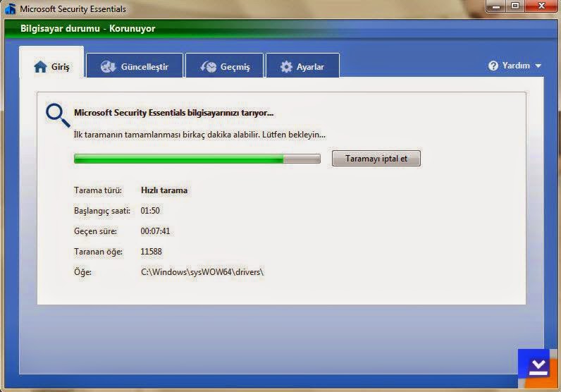Click the bilgisayarınızı tarıyor heading

tap(173, 113)
